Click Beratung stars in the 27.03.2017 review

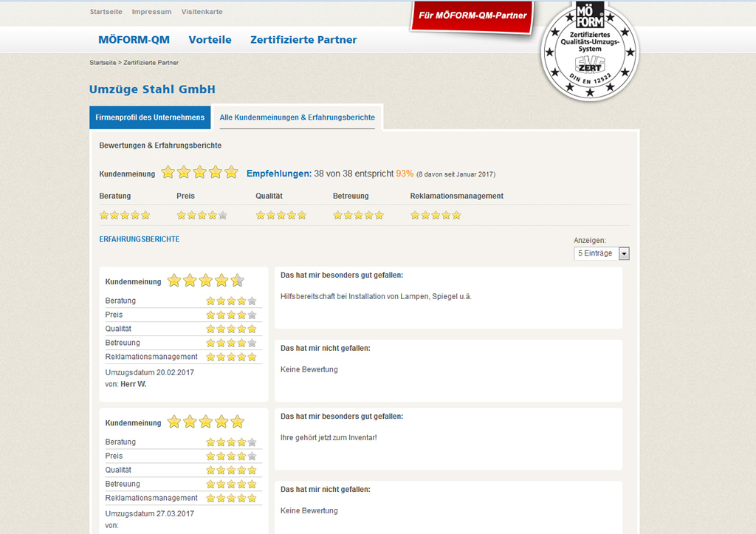pyautogui.click(x=231, y=442)
